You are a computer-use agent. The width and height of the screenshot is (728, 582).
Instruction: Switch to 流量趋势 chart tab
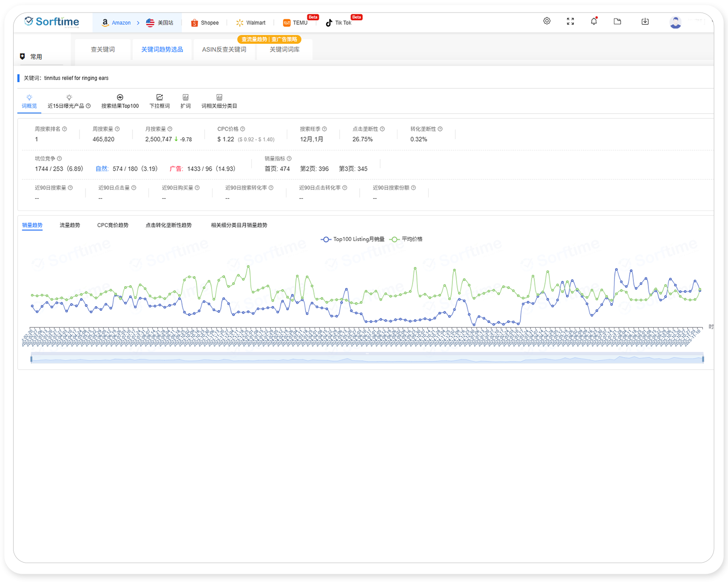(x=70, y=225)
